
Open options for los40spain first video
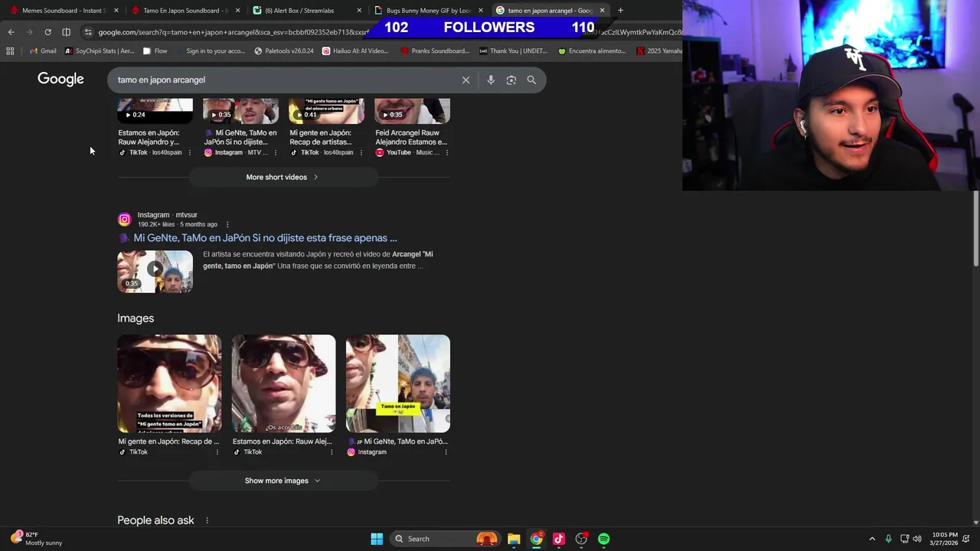[189, 152]
